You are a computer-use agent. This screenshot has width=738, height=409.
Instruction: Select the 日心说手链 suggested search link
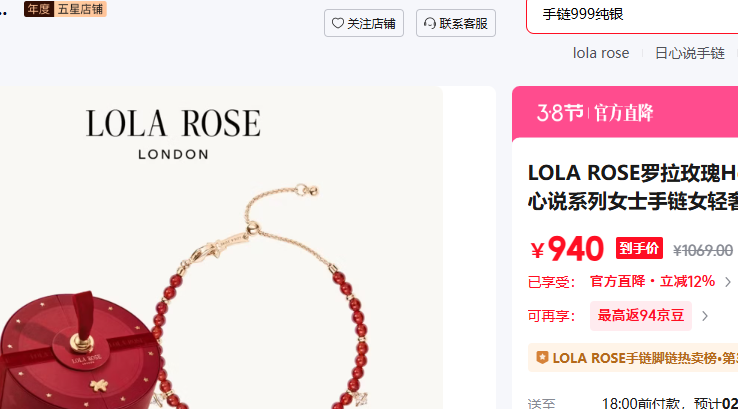coord(690,53)
